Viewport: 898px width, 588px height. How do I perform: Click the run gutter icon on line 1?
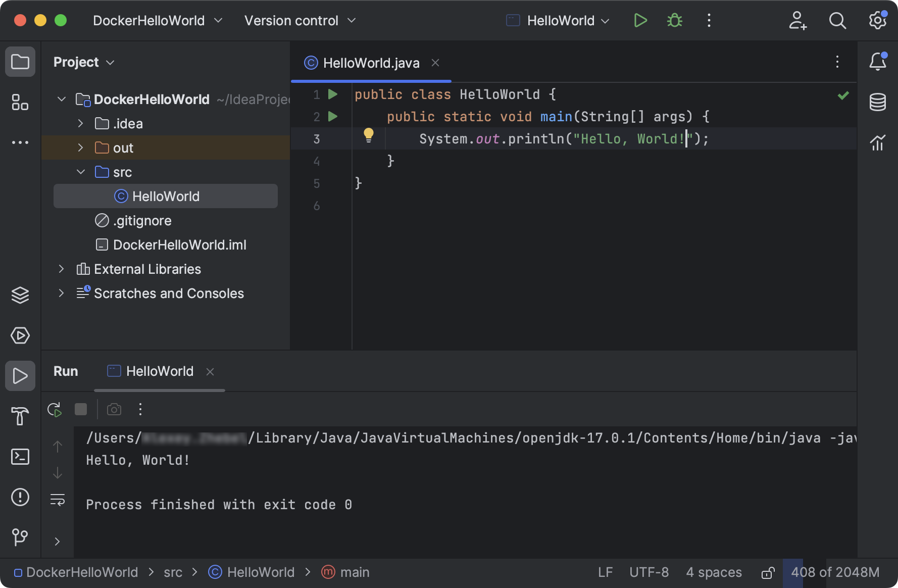point(332,94)
